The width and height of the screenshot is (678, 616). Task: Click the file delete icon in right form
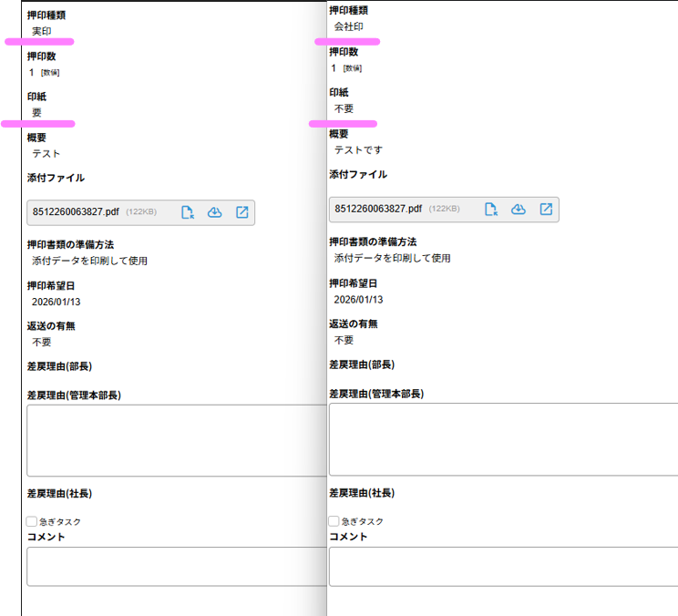(x=490, y=209)
